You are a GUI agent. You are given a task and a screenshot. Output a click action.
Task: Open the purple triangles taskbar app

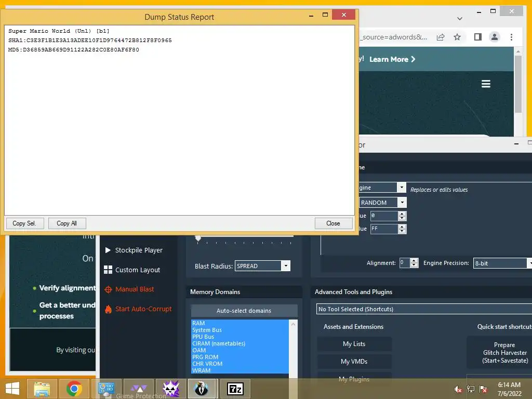[139, 389]
